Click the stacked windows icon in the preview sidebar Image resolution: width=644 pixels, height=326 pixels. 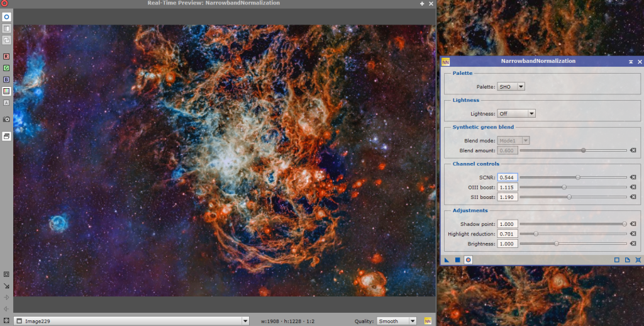(x=6, y=136)
